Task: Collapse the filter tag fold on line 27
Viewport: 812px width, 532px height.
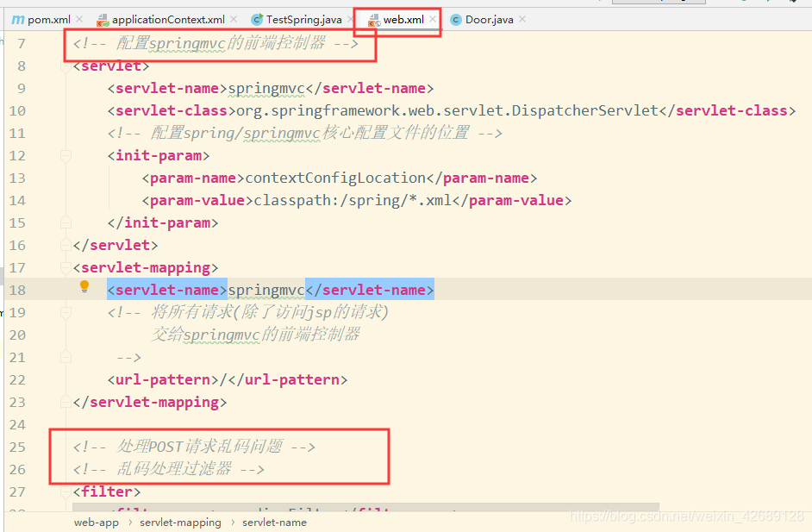Action: 66,491
